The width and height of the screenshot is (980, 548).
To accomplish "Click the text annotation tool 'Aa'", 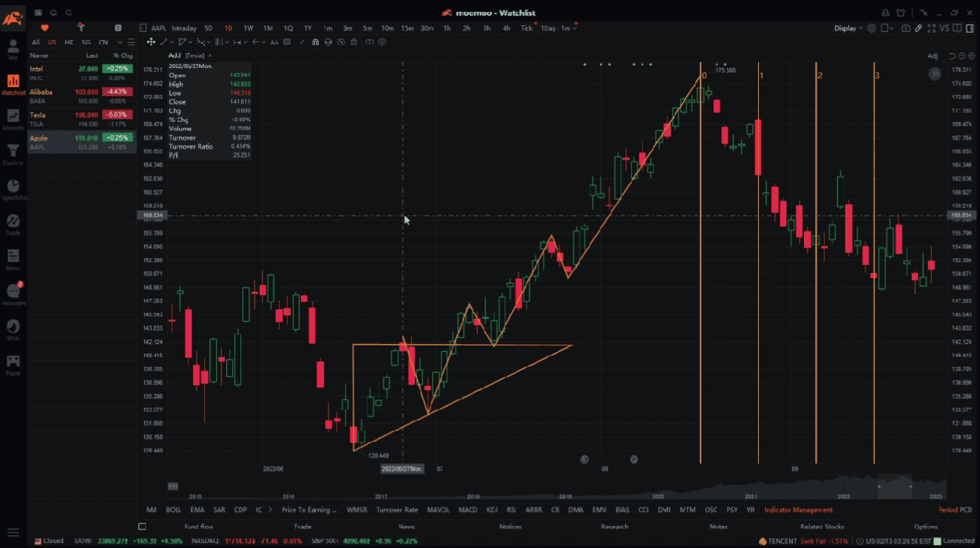I will pos(274,42).
